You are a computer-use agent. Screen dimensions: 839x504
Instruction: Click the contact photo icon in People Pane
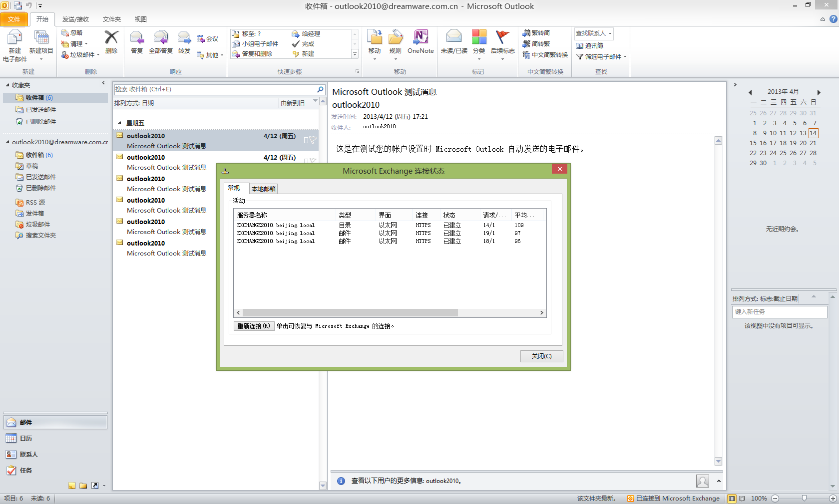tap(703, 481)
